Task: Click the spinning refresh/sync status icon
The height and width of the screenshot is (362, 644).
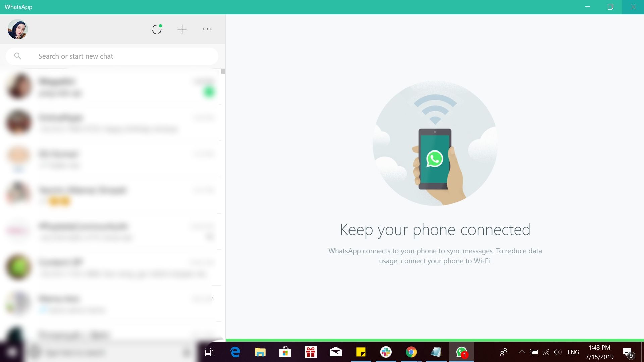Action: tap(157, 29)
